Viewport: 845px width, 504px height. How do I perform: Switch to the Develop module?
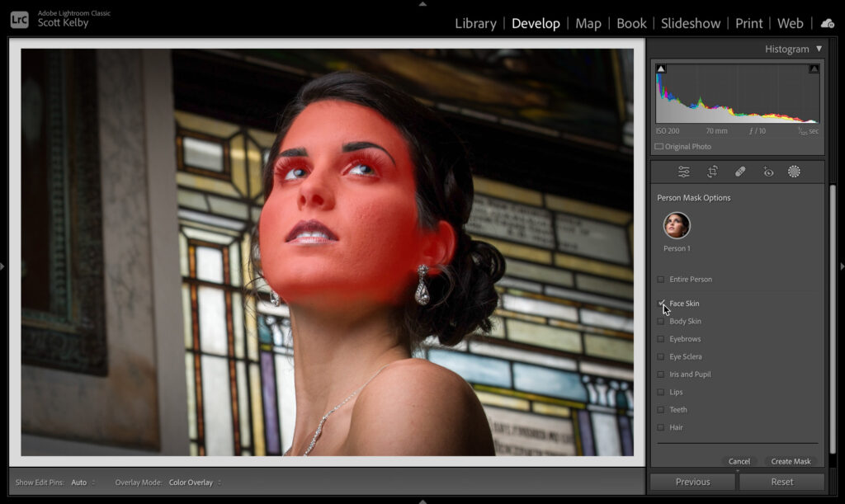536,24
